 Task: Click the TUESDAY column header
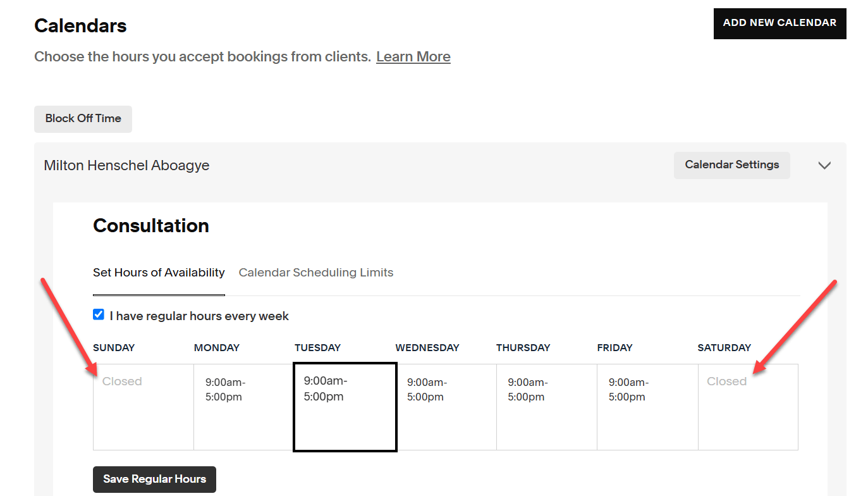(318, 347)
